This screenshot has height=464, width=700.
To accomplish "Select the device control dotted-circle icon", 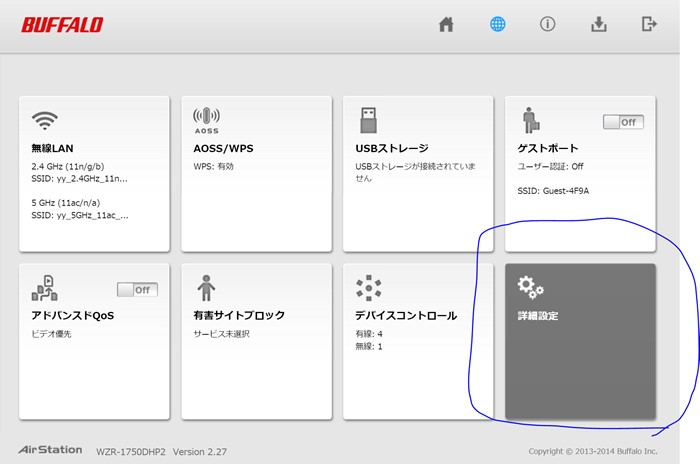I will pyautogui.click(x=369, y=288).
